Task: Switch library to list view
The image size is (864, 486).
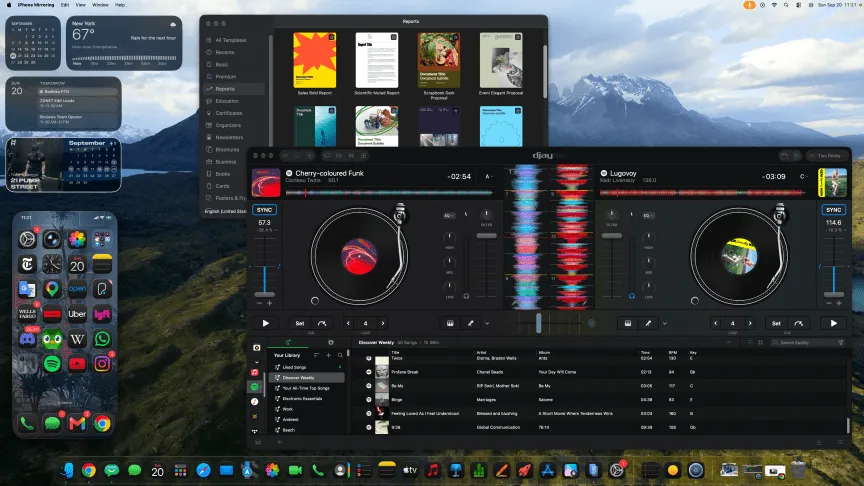Action: click(x=750, y=343)
